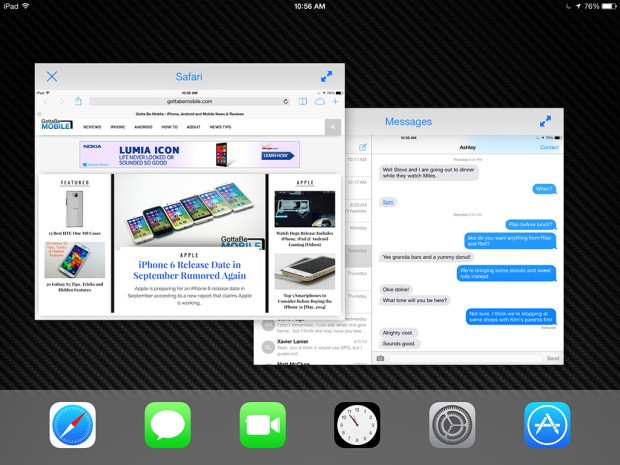This screenshot has width=620, height=465.
Task: Click the website search magnifier icon
Action: pyautogui.click(x=333, y=127)
